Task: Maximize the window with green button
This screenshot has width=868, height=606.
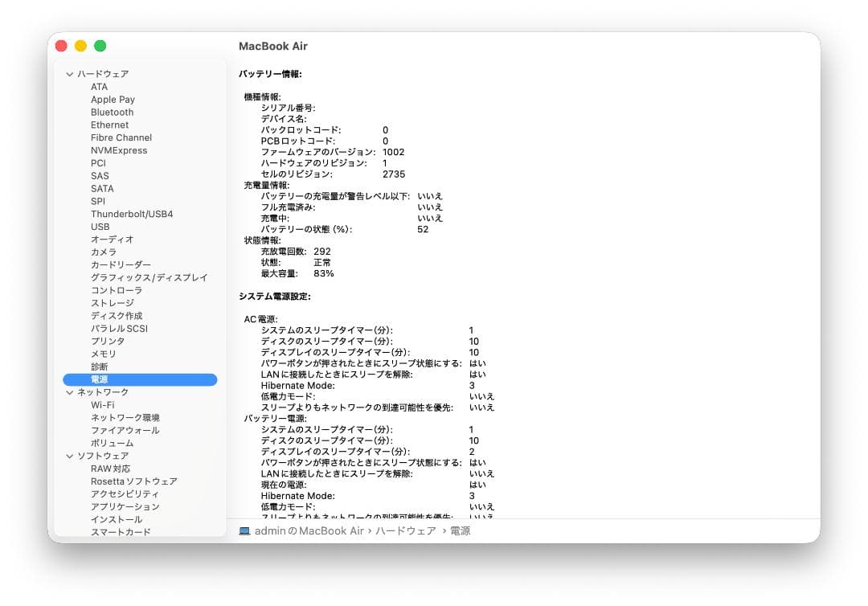Action: pos(100,46)
